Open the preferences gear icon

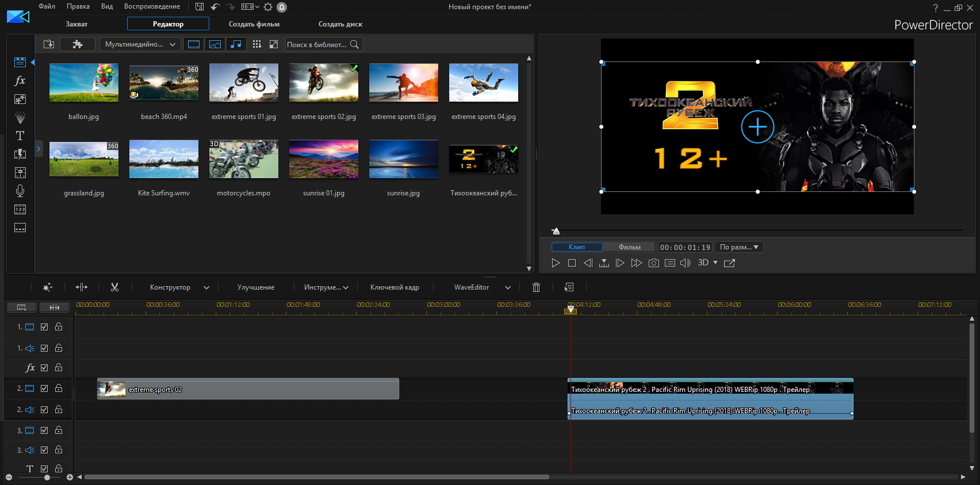(268, 7)
